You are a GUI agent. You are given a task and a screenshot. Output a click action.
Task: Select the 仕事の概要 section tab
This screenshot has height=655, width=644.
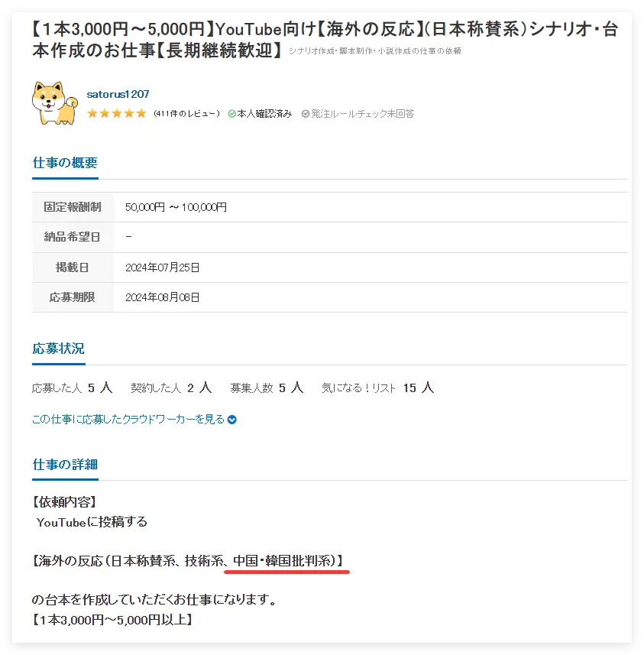coord(65,163)
